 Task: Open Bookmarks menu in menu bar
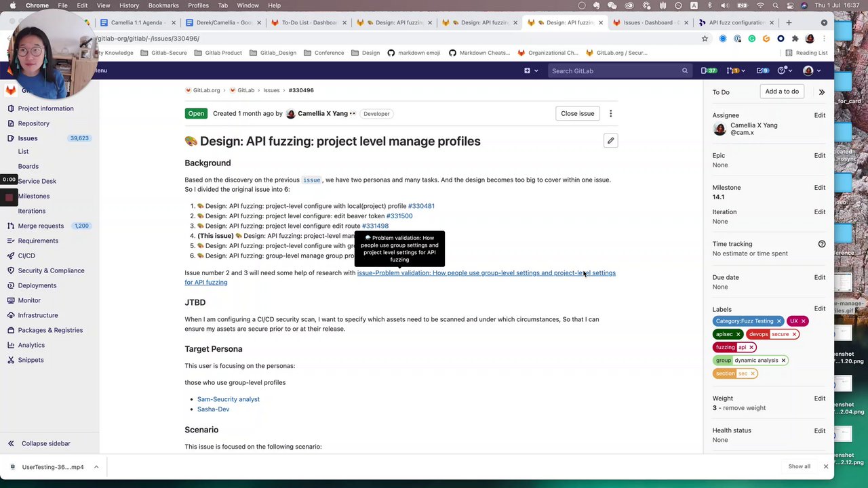pos(163,5)
